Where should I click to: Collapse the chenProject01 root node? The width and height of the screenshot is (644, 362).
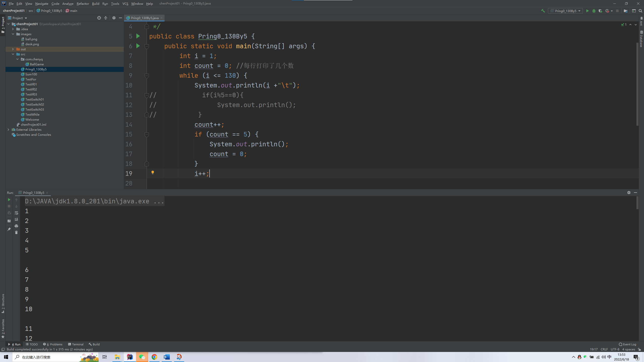coord(9,24)
